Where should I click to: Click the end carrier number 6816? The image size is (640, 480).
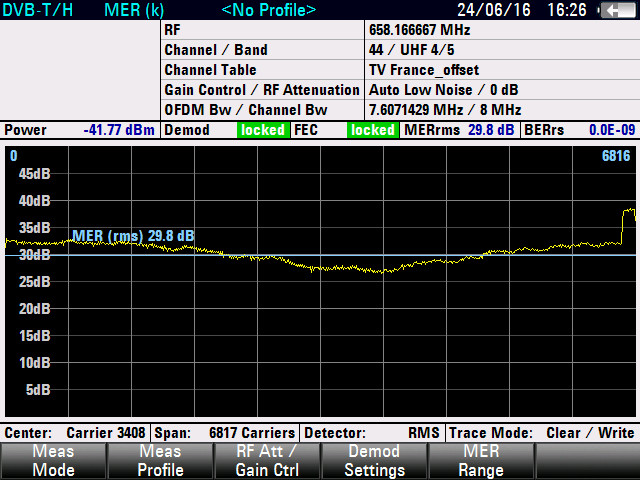point(616,156)
